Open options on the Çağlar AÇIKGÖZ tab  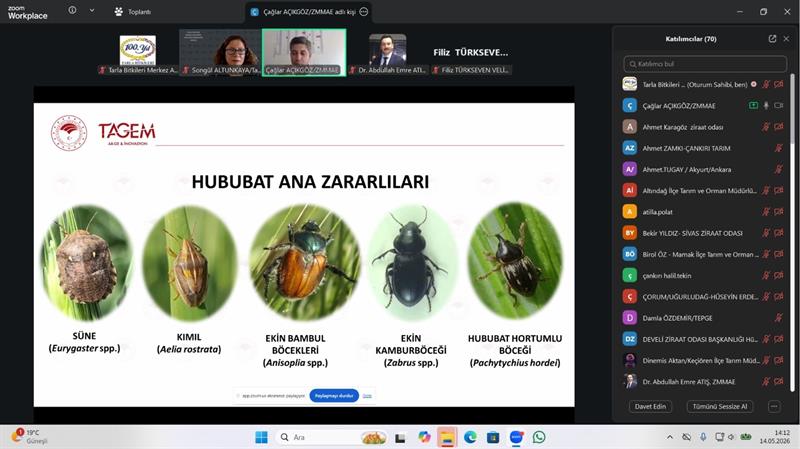click(x=364, y=12)
